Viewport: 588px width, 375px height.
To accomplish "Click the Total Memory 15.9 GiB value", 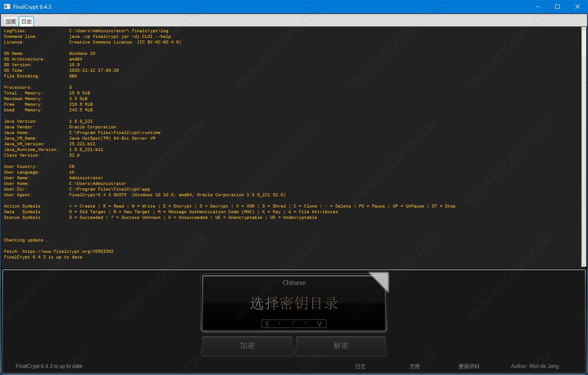I will coord(80,93).
